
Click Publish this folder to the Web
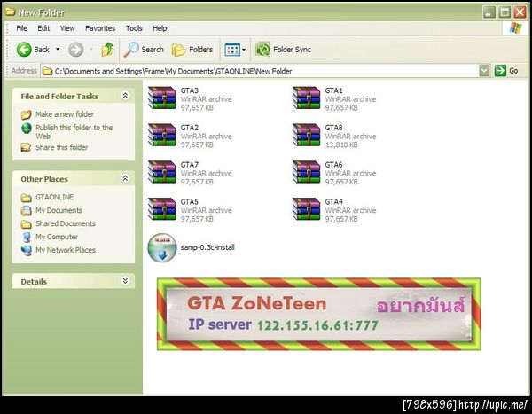(x=74, y=132)
